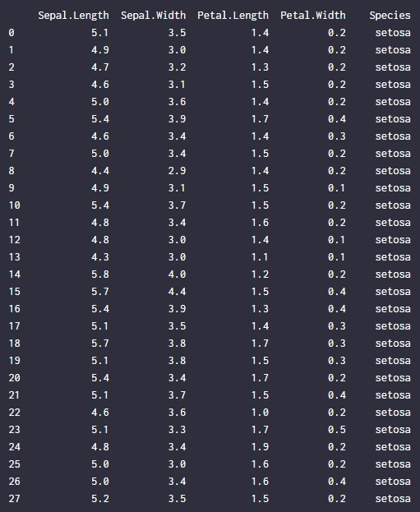The image size is (420, 512).
Task: Click Sepal.Length value 5.7 in row 18
Action: click(x=100, y=344)
